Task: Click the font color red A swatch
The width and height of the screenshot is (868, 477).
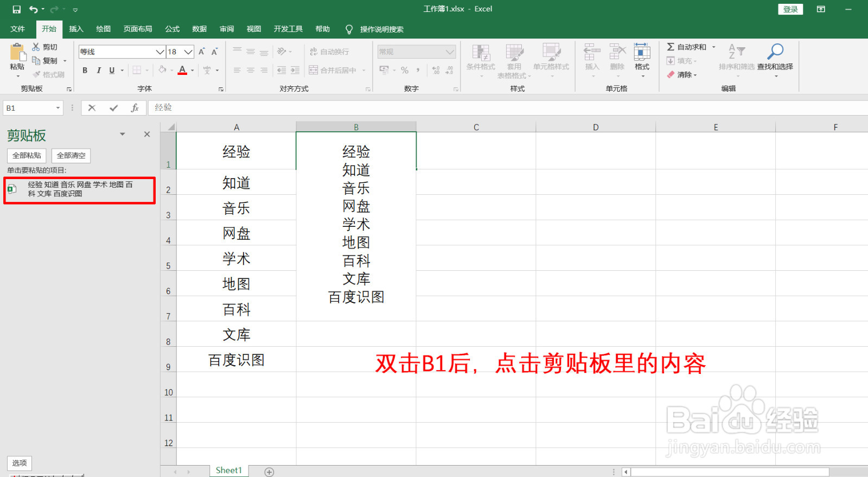Action: point(182,70)
